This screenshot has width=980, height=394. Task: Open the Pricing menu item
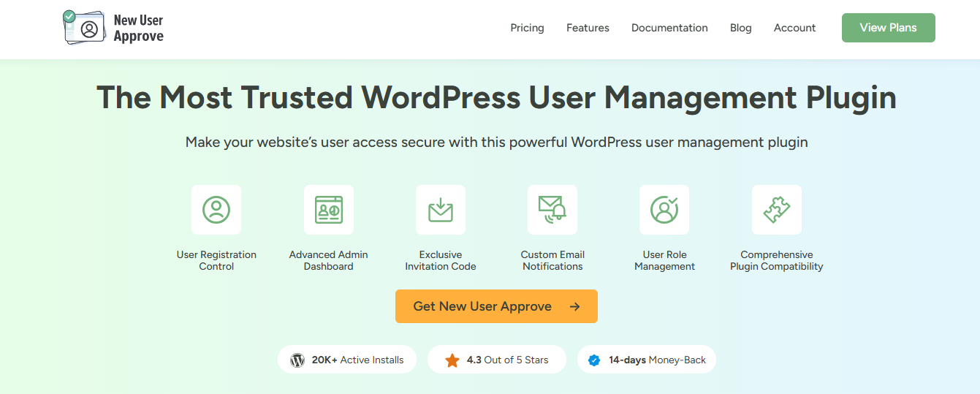click(527, 28)
